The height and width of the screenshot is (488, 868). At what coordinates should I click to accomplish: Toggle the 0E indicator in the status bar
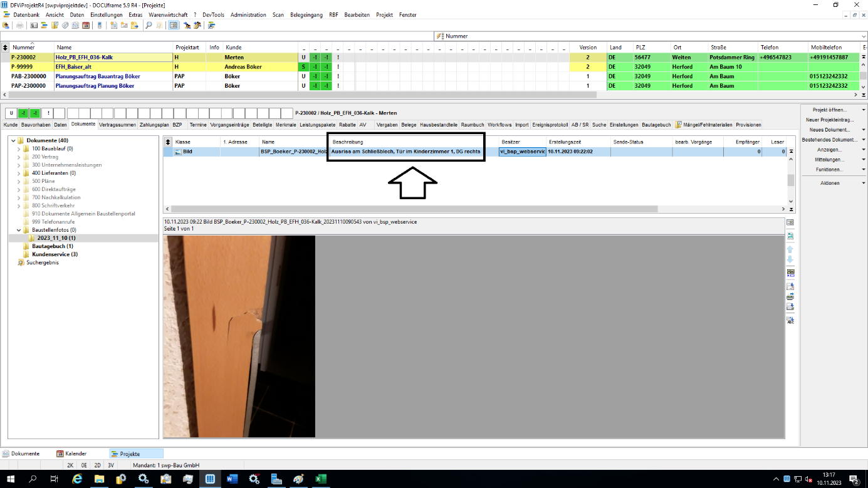click(84, 465)
